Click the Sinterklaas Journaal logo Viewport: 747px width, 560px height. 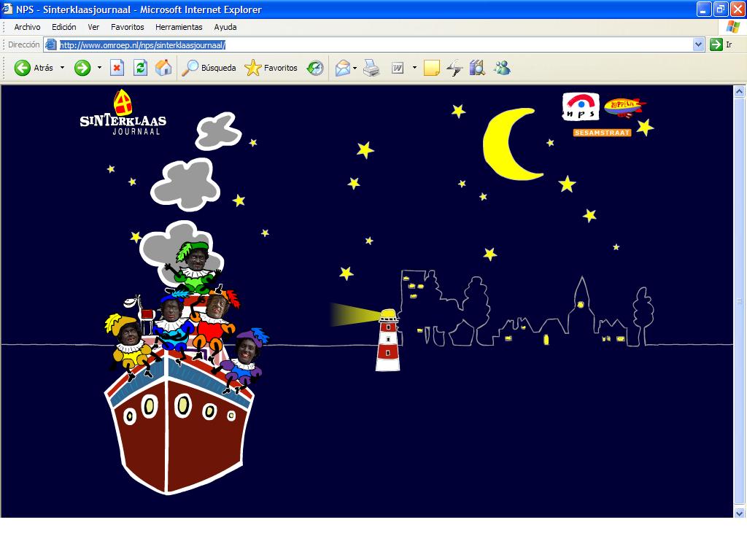pyautogui.click(x=123, y=113)
